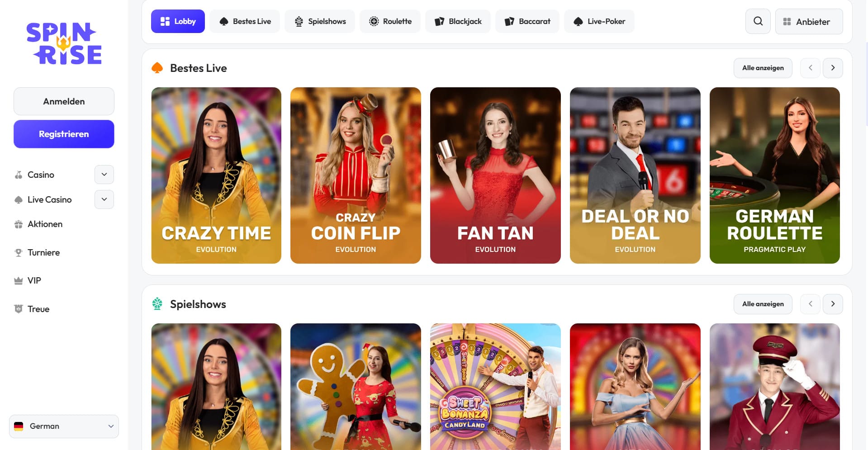Viewport: 868px width, 450px height.
Task: Click the Aktionen gift icon
Action: [19, 224]
